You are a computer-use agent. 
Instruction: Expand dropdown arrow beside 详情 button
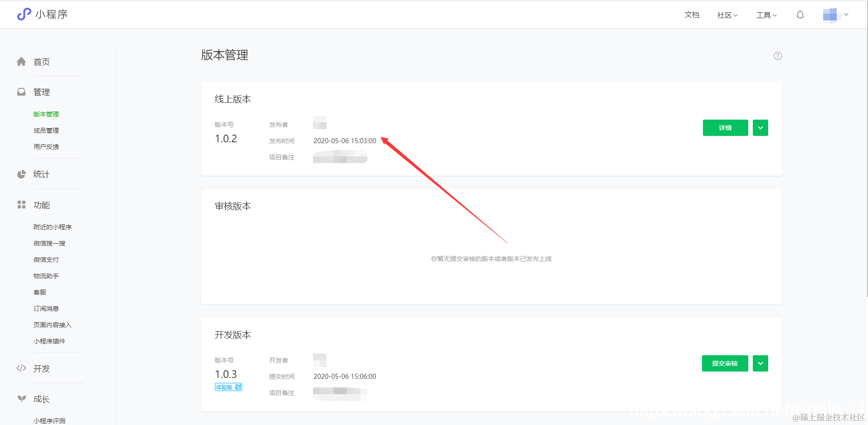[761, 128]
